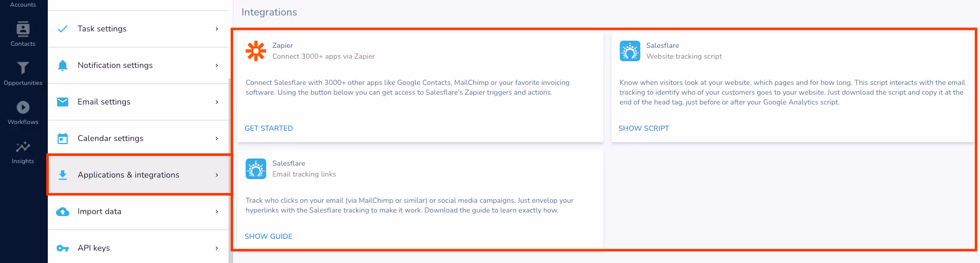
Task: Click the Calendar settings calendar icon
Action: 63,138
